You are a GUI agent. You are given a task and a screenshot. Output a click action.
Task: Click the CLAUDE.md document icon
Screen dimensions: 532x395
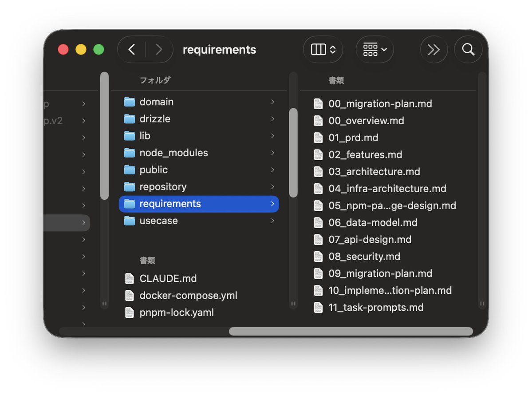click(x=129, y=278)
